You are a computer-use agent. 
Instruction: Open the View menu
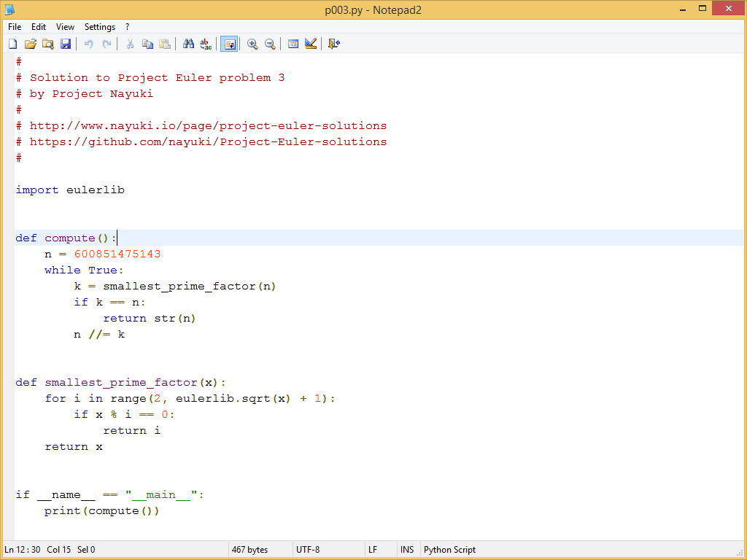click(x=65, y=27)
